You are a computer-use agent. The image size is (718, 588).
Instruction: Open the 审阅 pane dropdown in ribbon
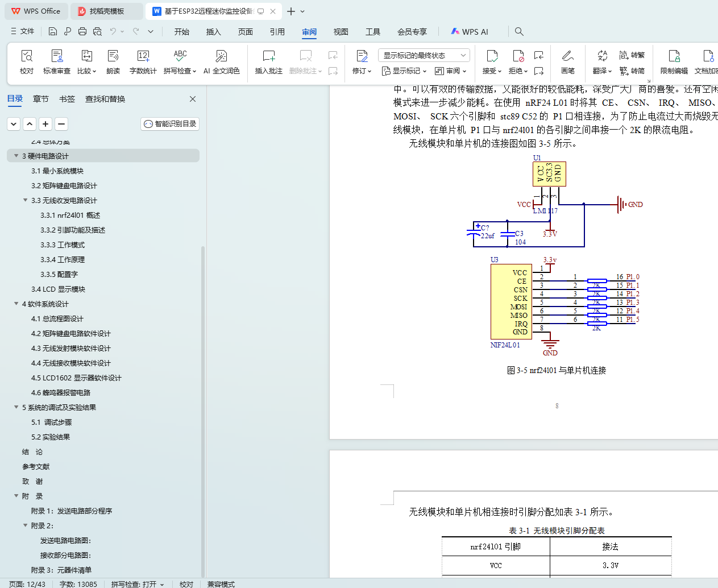pos(451,71)
